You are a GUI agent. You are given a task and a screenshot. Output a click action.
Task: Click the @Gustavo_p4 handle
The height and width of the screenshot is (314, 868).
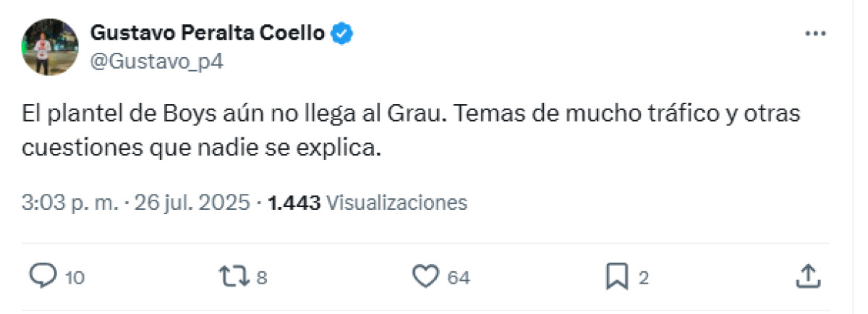[157, 61]
